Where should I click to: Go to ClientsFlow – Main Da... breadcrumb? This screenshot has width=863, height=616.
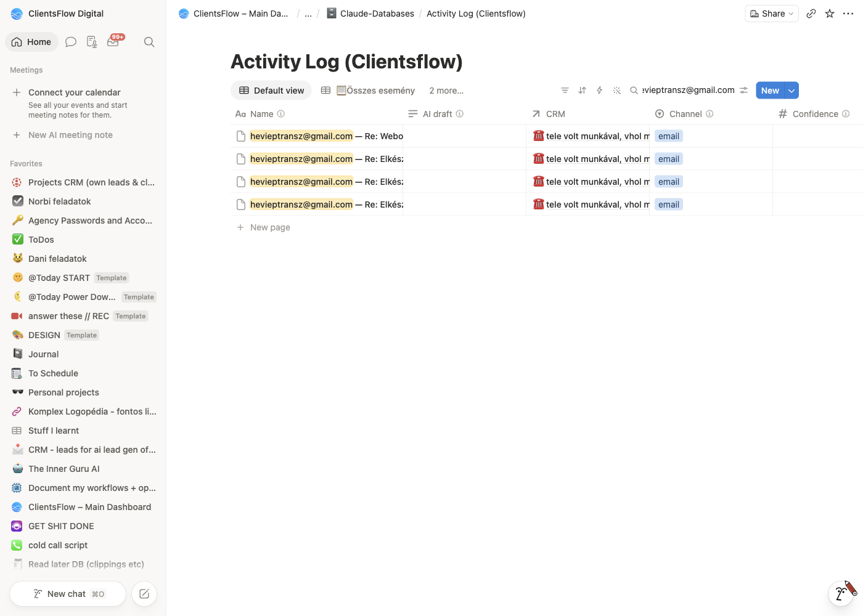pyautogui.click(x=234, y=14)
